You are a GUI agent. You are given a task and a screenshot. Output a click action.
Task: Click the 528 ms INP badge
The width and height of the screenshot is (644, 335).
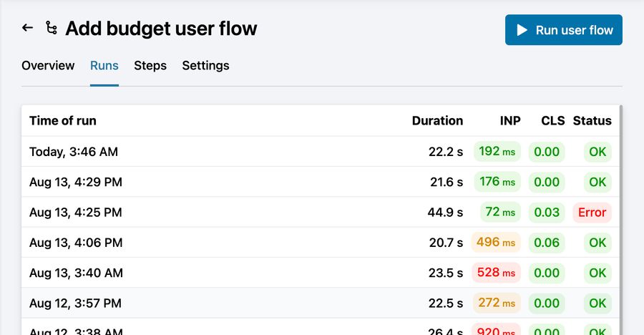[x=496, y=273]
